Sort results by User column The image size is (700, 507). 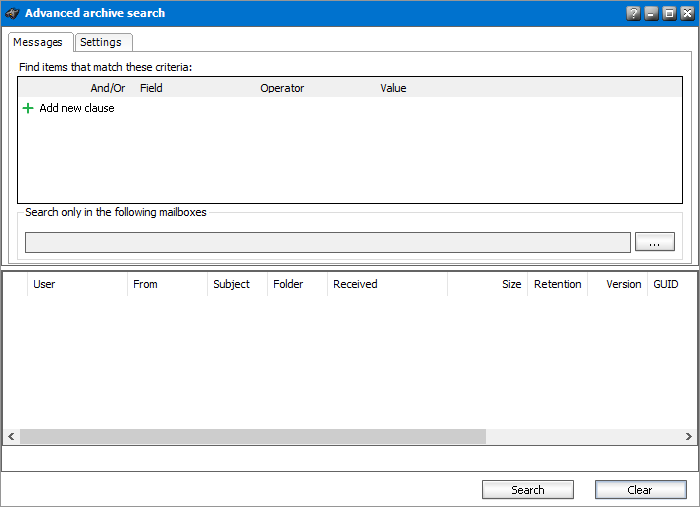click(x=77, y=284)
